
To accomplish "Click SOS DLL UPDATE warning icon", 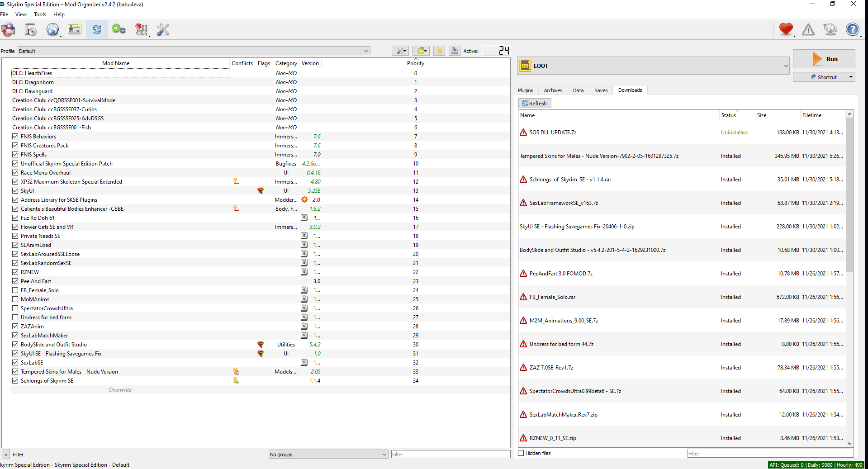I will [x=523, y=133].
